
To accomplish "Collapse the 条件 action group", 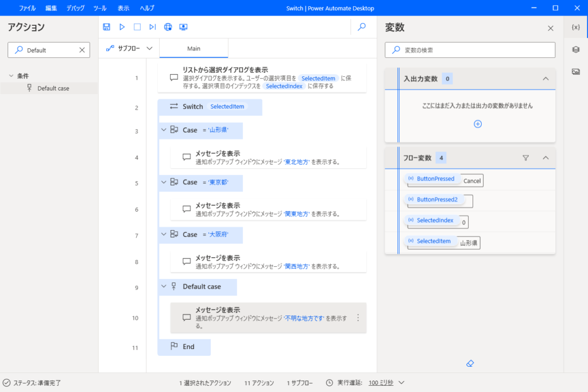I will (11, 76).
